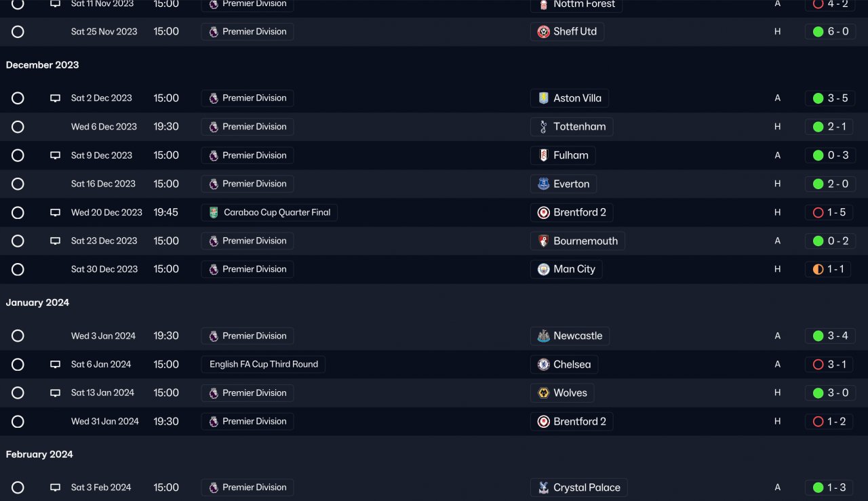868x501 pixels.
Task: Select the radio circle for Sat 16 Dec 2023 fixture
Action: pos(18,184)
